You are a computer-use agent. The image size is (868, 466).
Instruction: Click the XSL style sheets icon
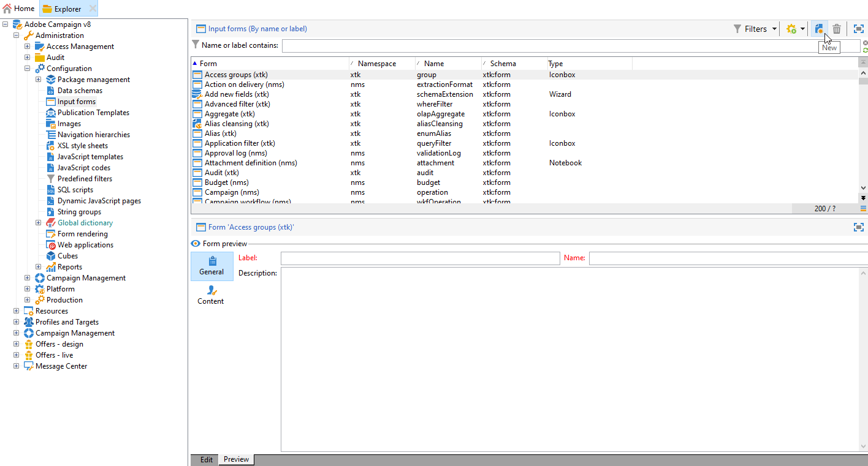51,146
